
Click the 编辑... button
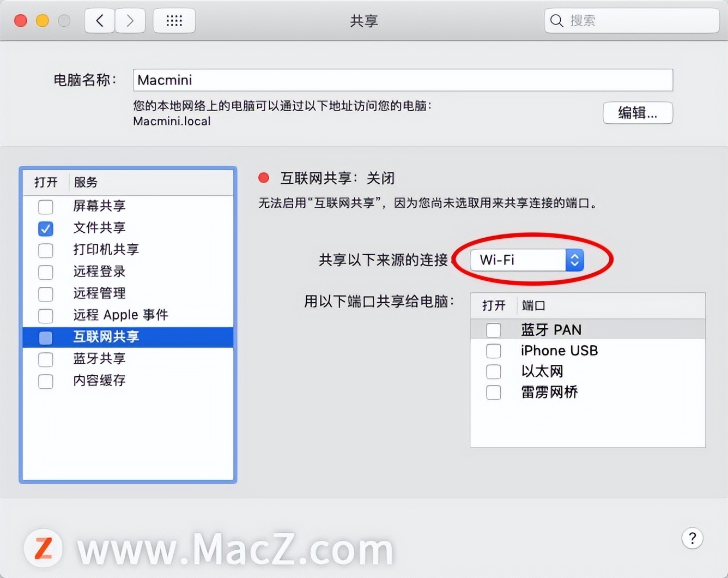point(638,113)
